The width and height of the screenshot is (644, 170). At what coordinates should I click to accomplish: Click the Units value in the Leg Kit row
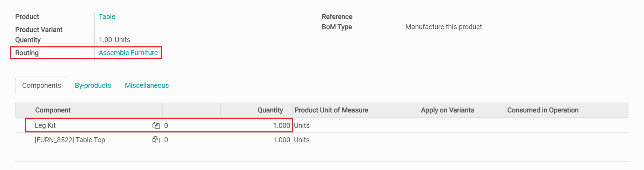click(302, 125)
